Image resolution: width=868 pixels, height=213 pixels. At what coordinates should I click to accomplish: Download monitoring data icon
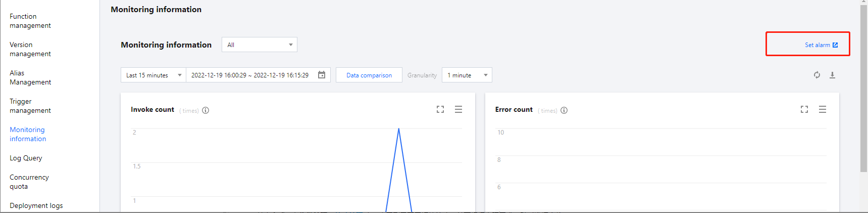(832, 75)
